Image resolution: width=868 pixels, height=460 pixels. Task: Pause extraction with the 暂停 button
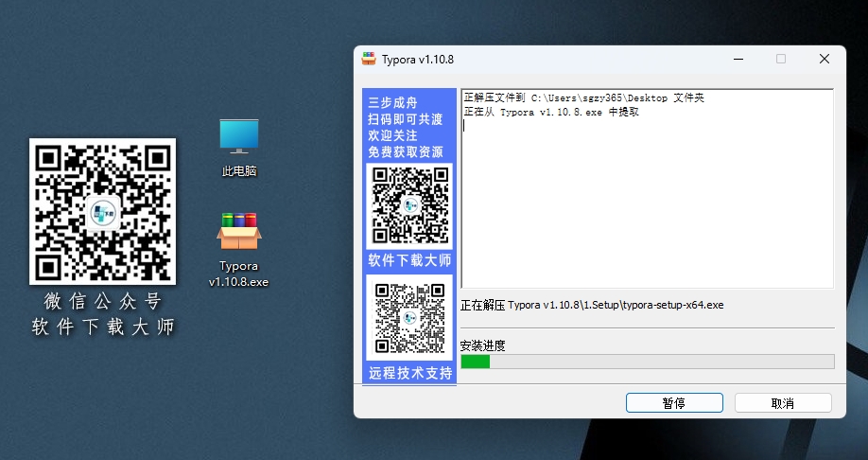[674, 403]
